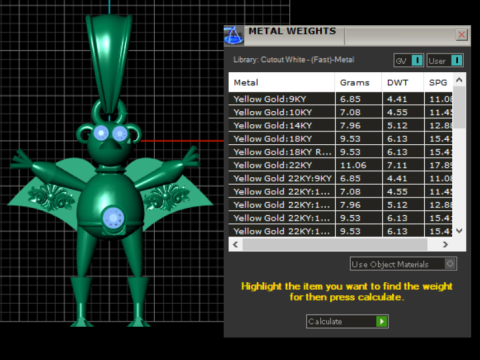Click the 7.11 DWT value
The height and width of the screenshot is (360, 480).
coord(397,165)
